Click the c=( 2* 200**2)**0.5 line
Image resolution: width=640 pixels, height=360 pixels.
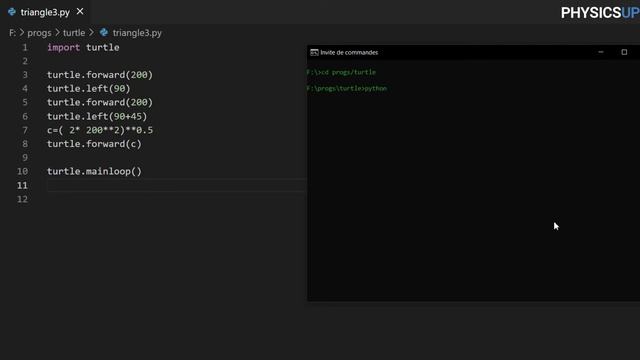coord(100,130)
